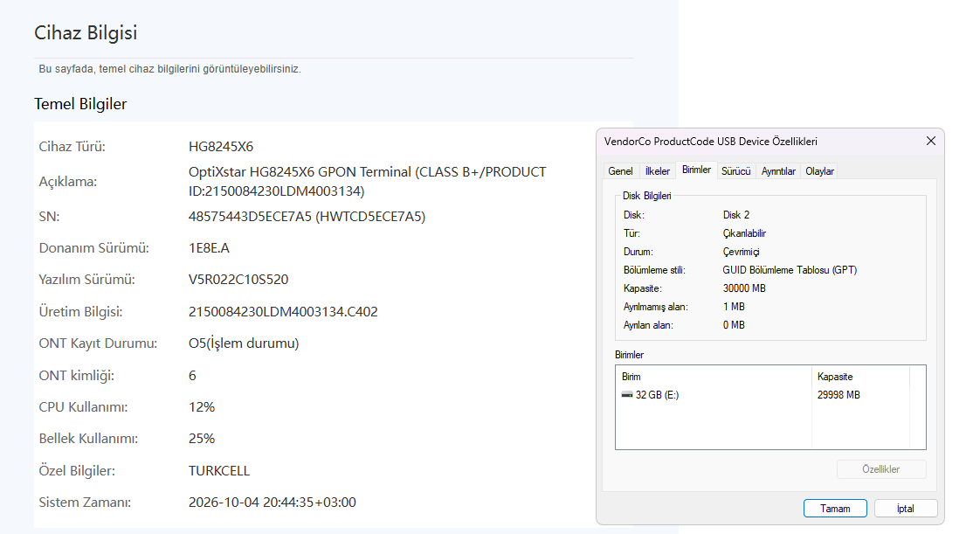980x534 pixels.
Task: Click the memory usage value 25%
Action: pyautogui.click(x=202, y=439)
